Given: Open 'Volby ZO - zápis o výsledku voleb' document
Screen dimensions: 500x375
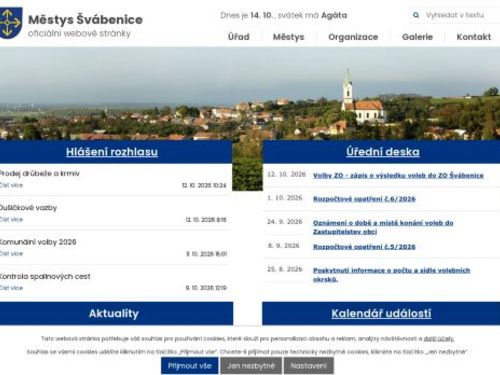Looking at the screenshot, I should coord(398,175).
